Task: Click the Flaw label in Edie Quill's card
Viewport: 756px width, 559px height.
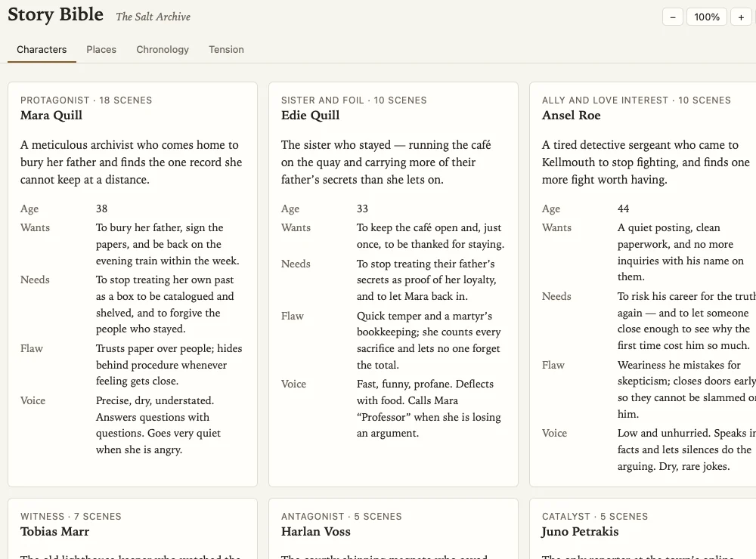Action: (292, 316)
